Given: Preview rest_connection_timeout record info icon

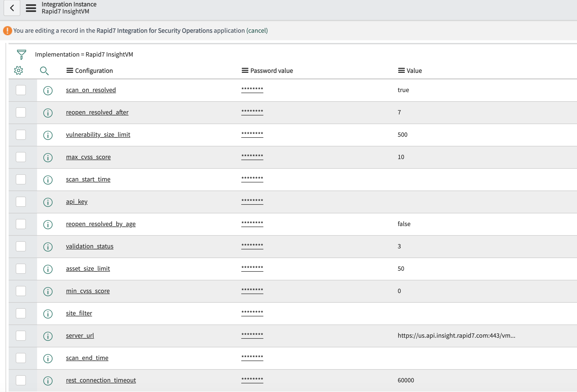Looking at the screenshot, I should (x=48, y=381).
